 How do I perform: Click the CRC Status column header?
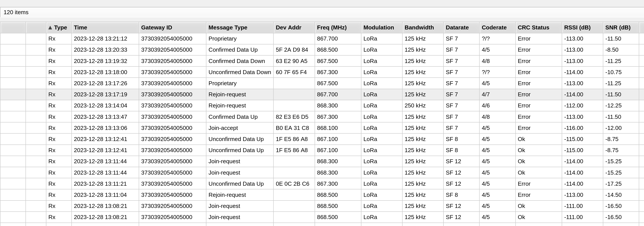pos(539,27)
